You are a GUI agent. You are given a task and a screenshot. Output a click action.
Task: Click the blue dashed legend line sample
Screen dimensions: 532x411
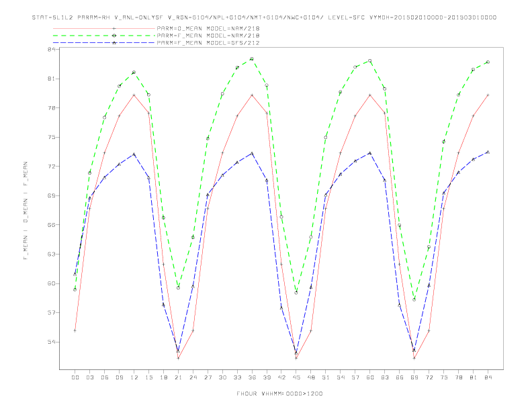(x=104, y=43)
